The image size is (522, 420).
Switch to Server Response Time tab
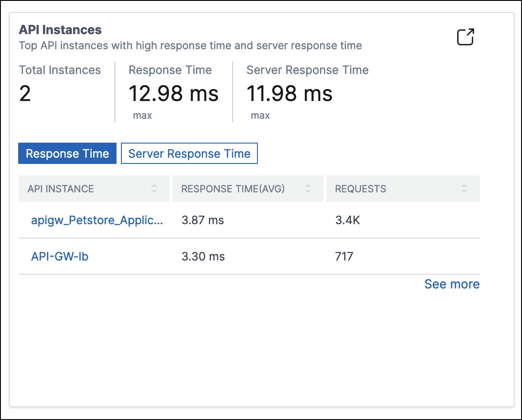tap(189, 153)
